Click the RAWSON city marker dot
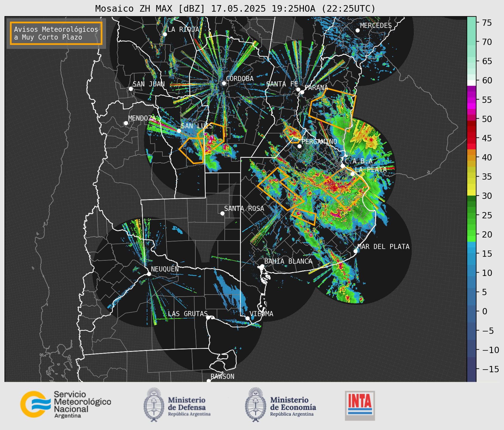 [209, 381]
